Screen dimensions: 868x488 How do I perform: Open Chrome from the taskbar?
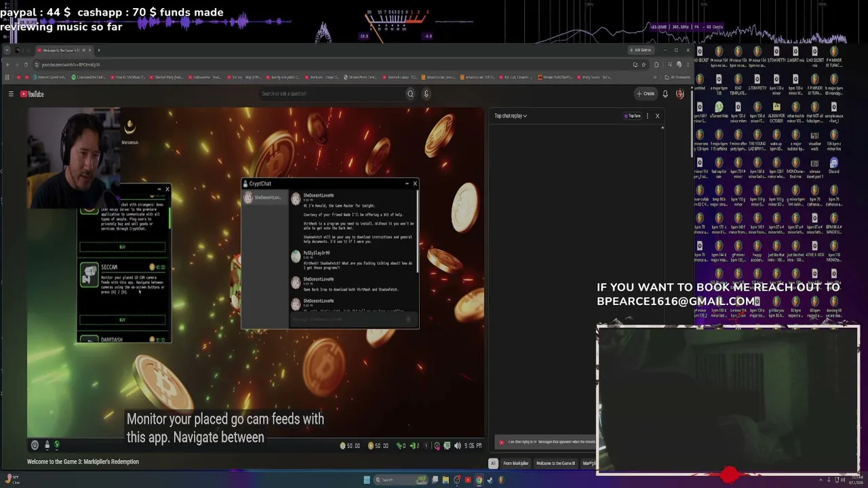click(x=479, y=480)
